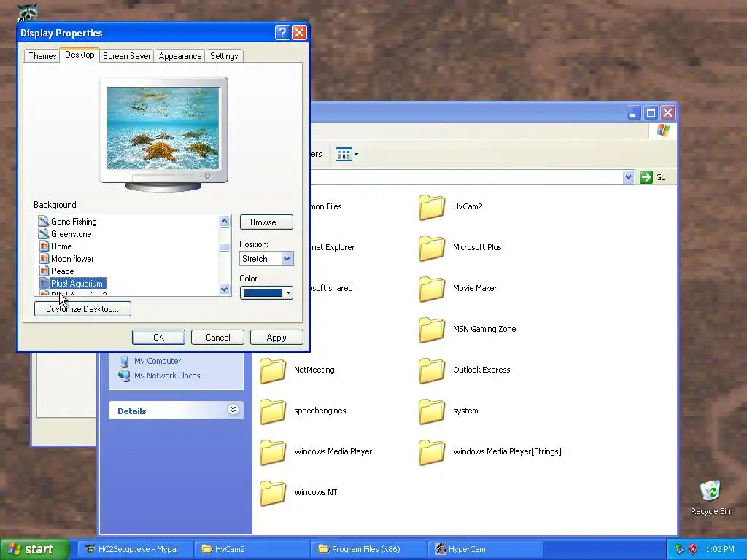Click the tray icon left of the shield
The image size is (747, 560).
pyautogui.click(x=679, y=549)
